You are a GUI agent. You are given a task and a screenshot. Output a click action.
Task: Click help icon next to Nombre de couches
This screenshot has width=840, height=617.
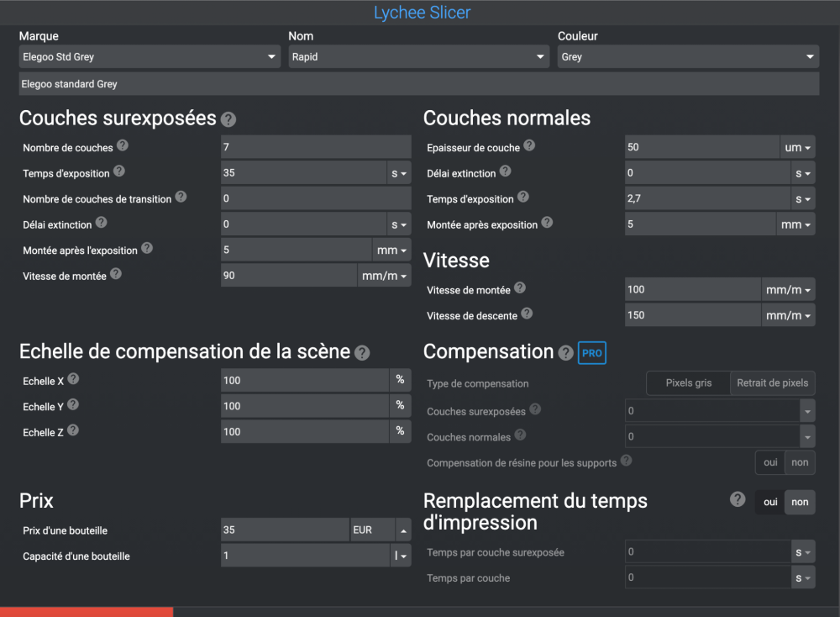click(x=123, y=145)
